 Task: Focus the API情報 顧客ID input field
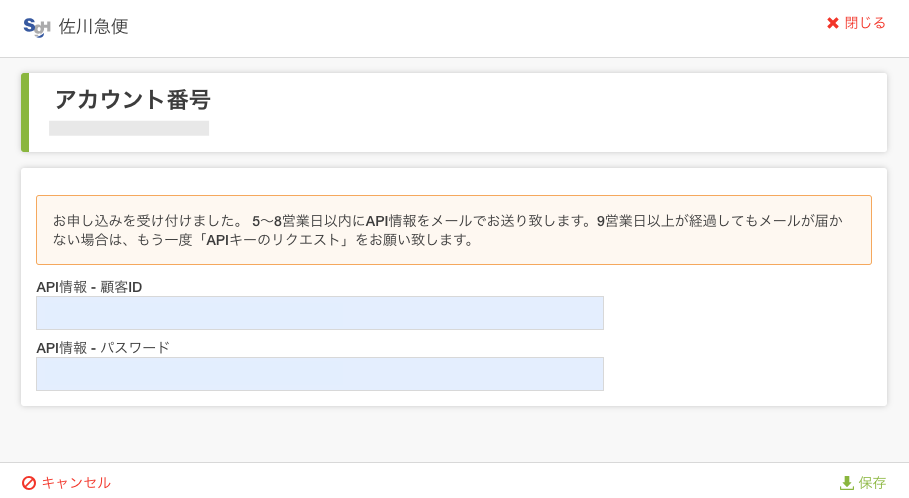(x=320, y=313)
